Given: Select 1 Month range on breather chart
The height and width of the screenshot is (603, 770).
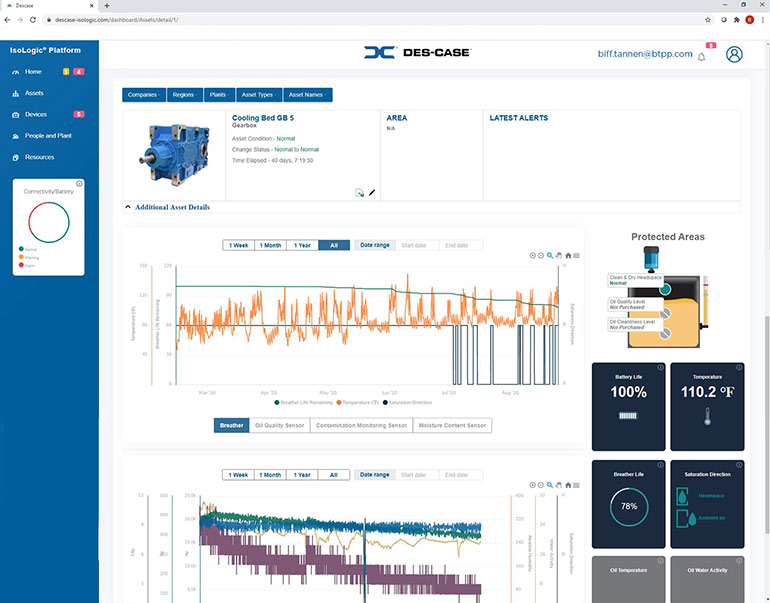Looking at the screenshot, I should tap(270, 245).
